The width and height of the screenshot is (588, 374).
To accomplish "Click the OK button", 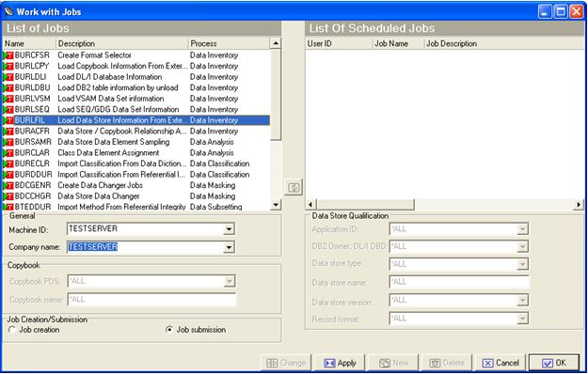I will click(x=554, y=363).
